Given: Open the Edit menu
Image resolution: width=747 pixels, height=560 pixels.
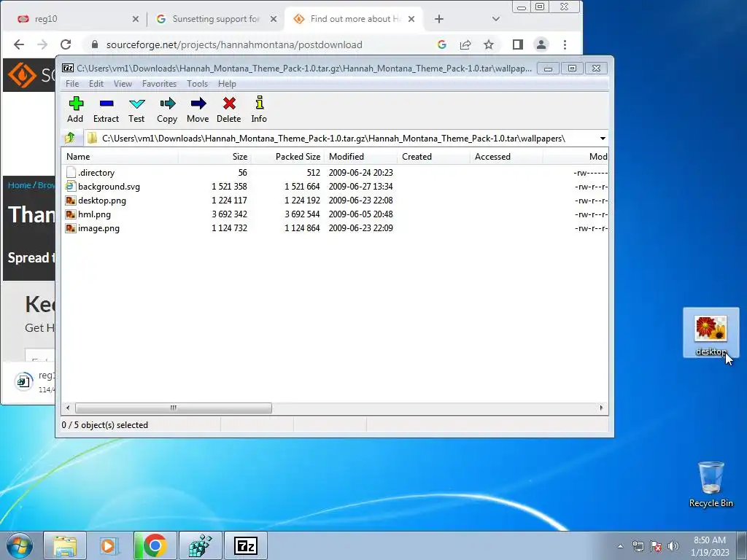Looking at the screenshot, I should [x=96, y=84].
